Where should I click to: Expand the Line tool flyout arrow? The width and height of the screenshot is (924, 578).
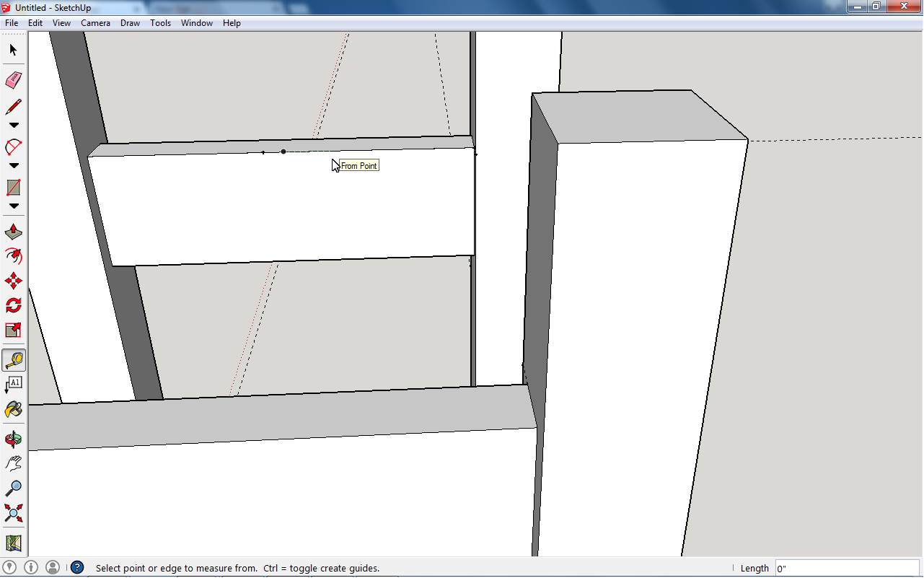click(13, 125)
